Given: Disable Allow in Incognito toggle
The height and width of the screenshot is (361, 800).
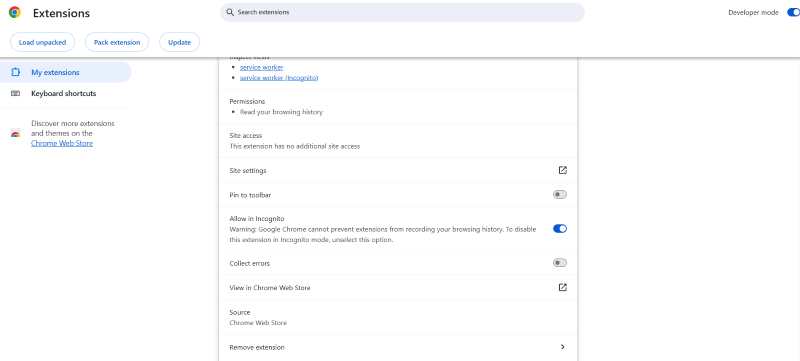Looking at the screenshot, I should tap(560, 229).
